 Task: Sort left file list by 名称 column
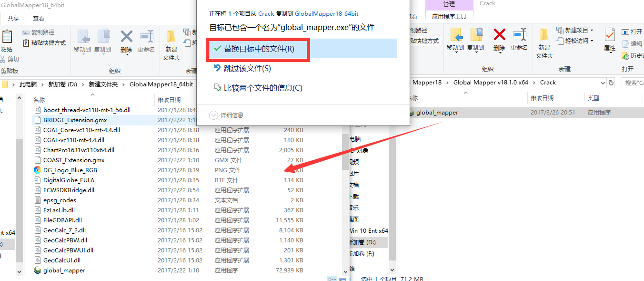pyautogui.click(x=39, y=100)
